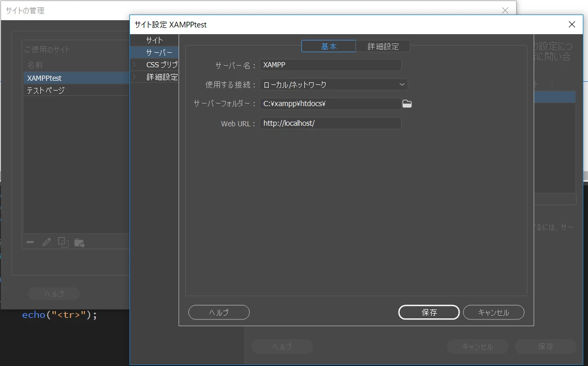Click the echo("<tr>"); code line

[x=60, y=315]
